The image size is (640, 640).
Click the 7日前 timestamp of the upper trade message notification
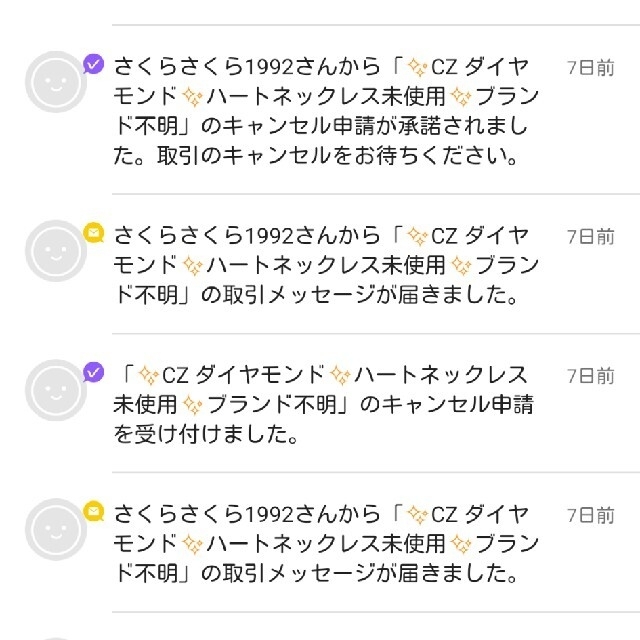591,237
